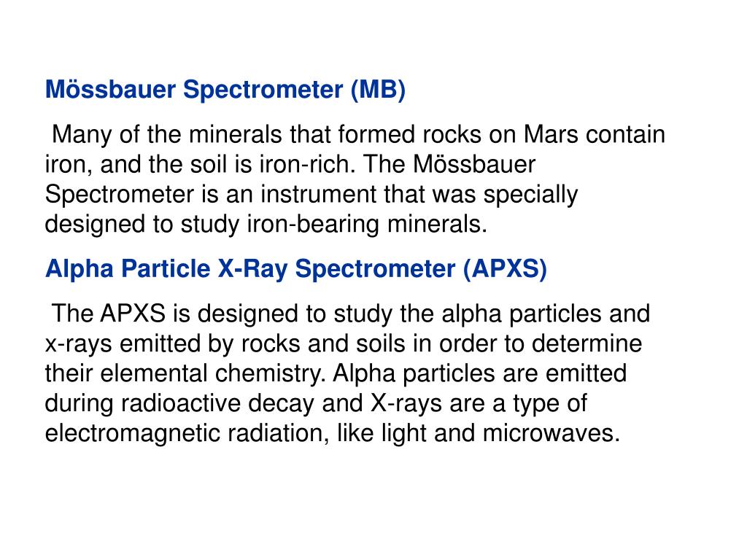
Task: Click 'The APXS' at start of second paragraph
Action: click(109, 314)
